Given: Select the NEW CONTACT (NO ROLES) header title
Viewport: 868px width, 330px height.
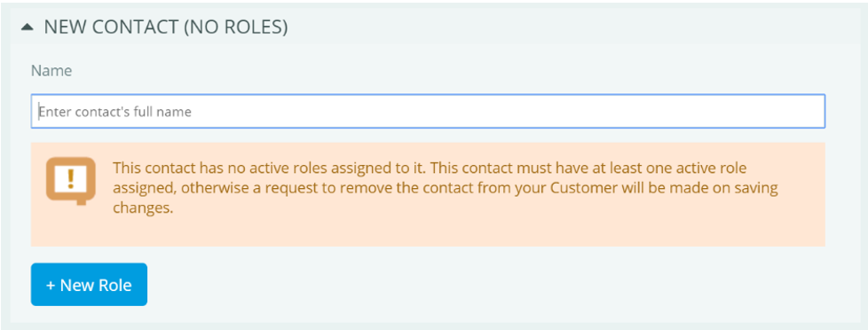Looking at the screenshot, I should (x=166, y=27).
